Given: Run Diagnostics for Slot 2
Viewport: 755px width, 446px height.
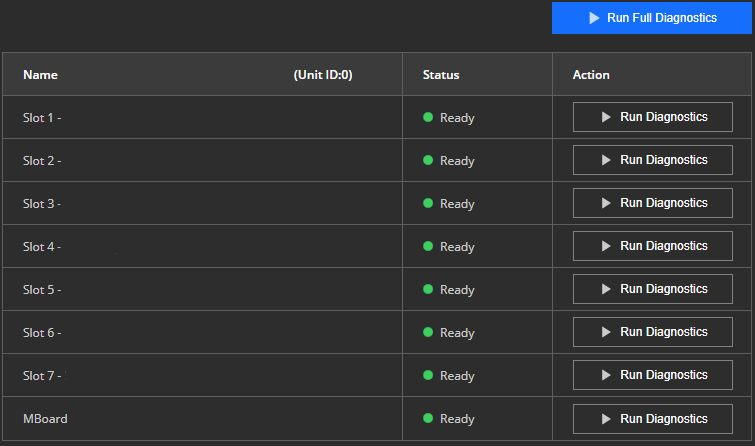Looking at the screenshot, I should (x=652, y=160).
